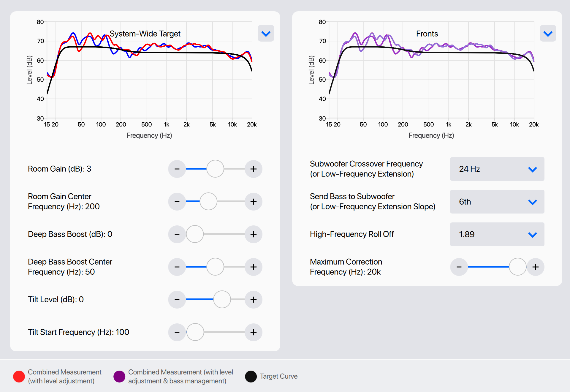Click Maximum Correction Frequency slider handle

pyautogui.click(x=518, y=267)
